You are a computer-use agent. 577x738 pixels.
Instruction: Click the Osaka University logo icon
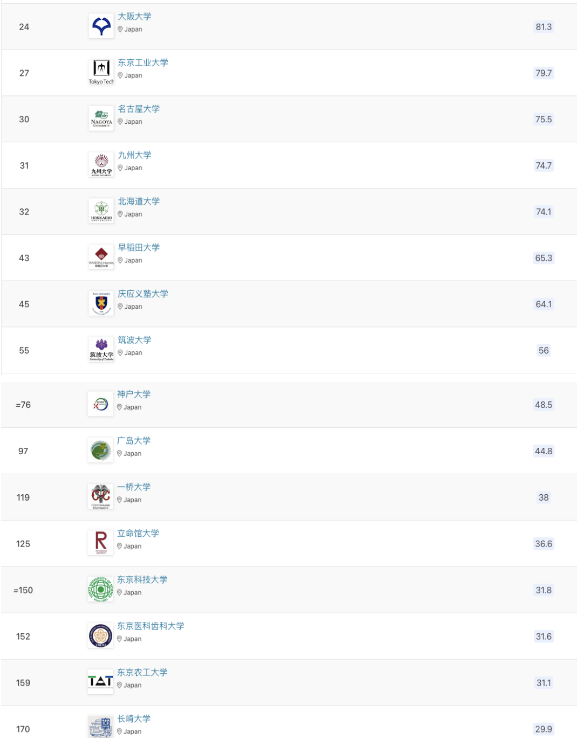[101, 26]
